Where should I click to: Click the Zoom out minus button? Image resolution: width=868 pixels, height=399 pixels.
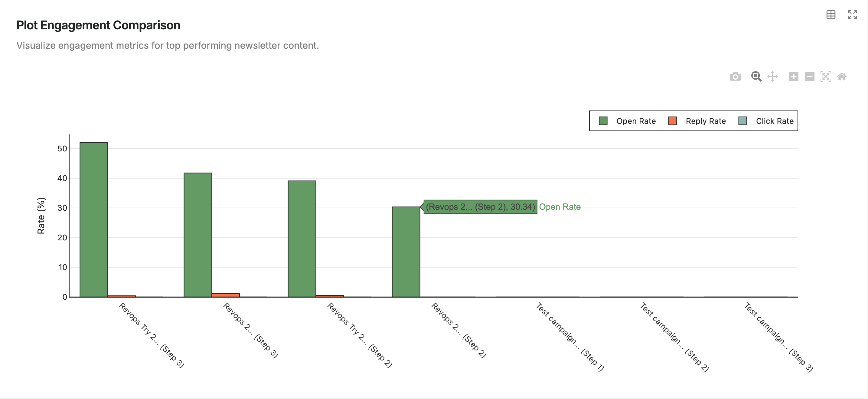[810, 77]
